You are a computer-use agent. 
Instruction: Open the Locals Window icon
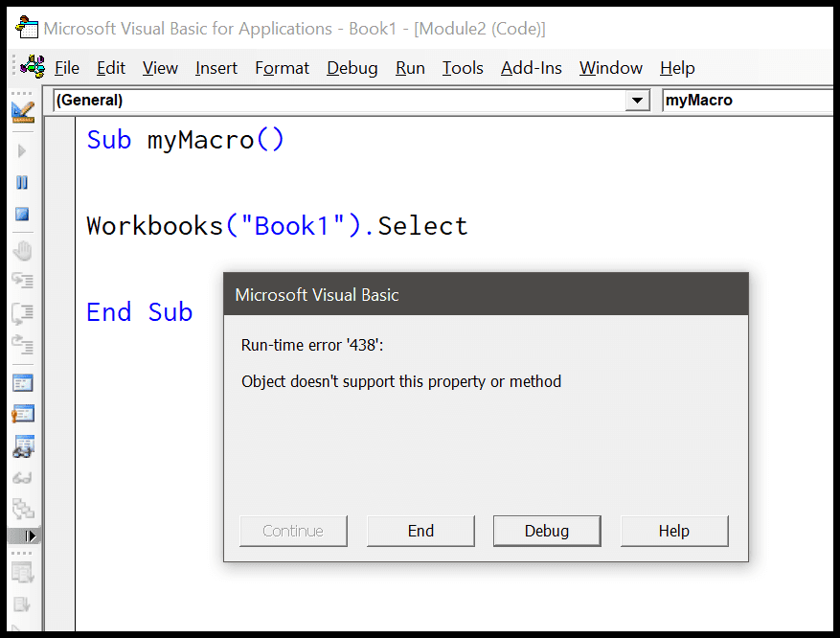(x=23, y=383)
